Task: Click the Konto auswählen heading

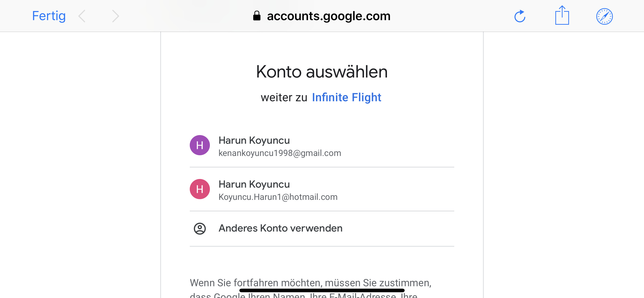Action: (322, 72)
